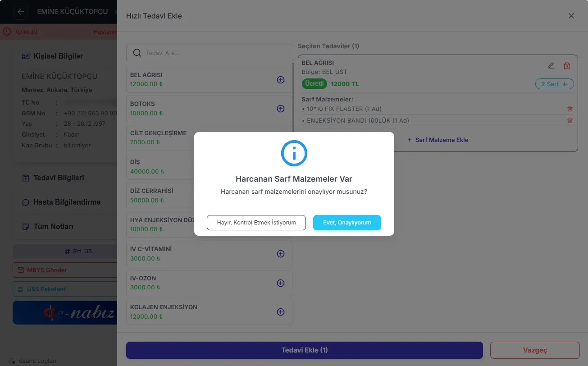Open USS Paketleri
The image size is (588, 366).
click(x=65, y=289)
